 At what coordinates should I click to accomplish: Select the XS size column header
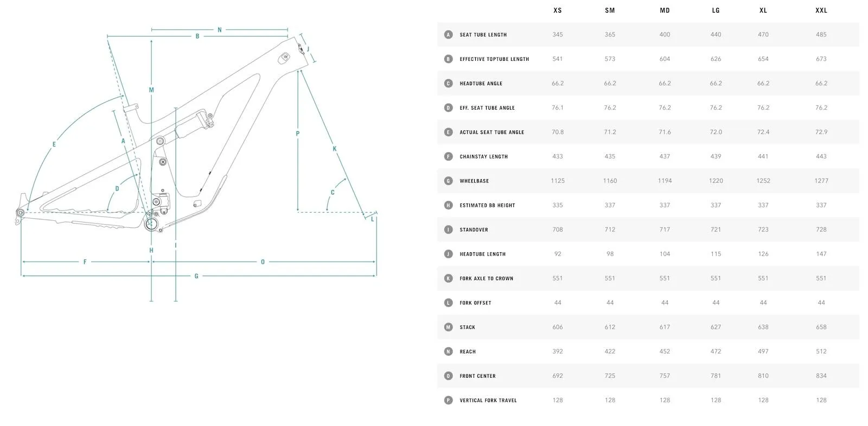pos(558,10)
